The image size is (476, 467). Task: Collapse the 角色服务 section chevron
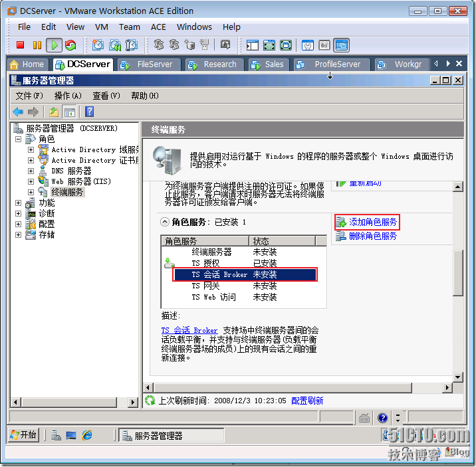tap(164, 223)
